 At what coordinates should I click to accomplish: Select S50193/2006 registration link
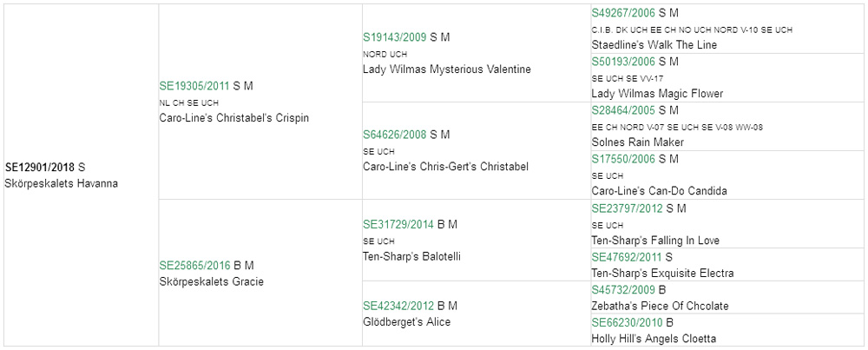(623, 62)
